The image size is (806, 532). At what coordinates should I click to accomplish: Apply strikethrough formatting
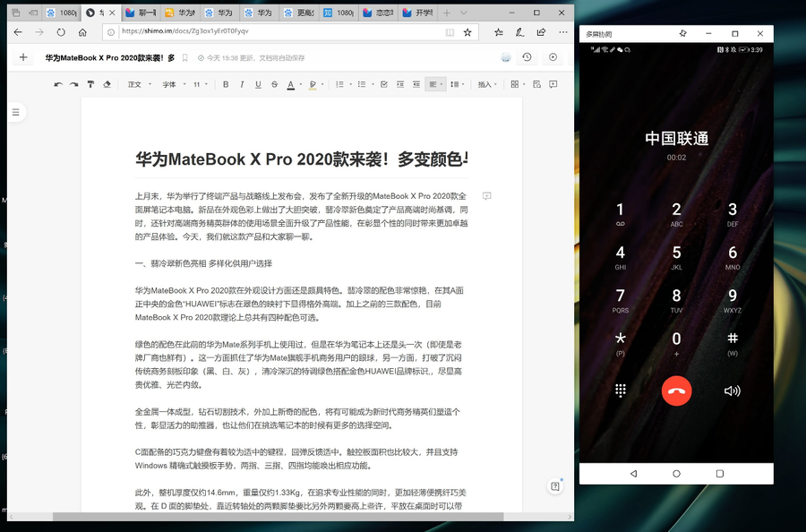coord(274,84)
